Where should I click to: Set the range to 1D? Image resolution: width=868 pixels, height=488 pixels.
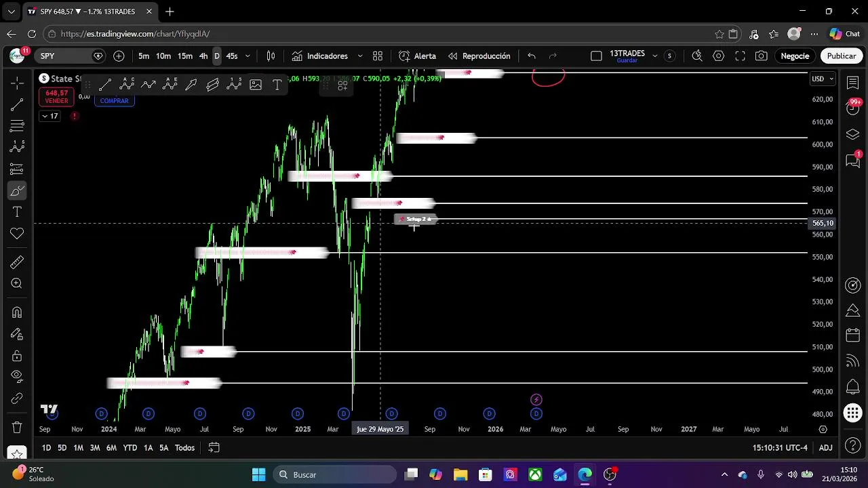pos(46,448)
